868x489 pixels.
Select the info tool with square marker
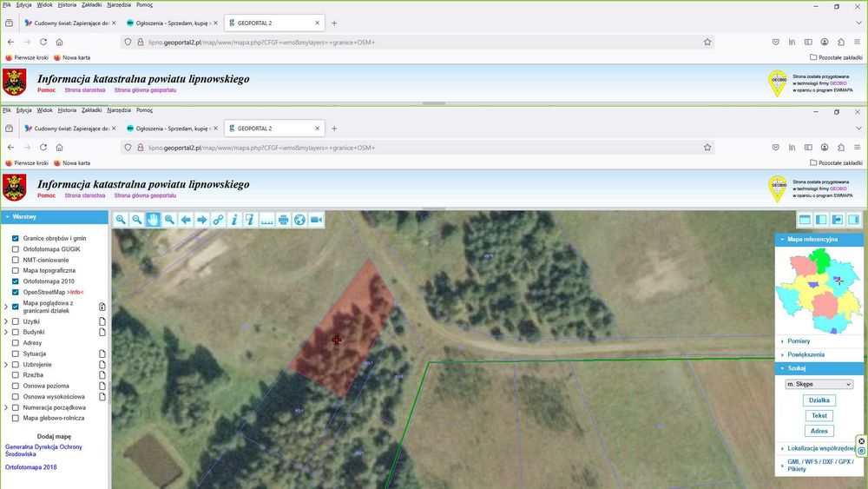point(251,220)
